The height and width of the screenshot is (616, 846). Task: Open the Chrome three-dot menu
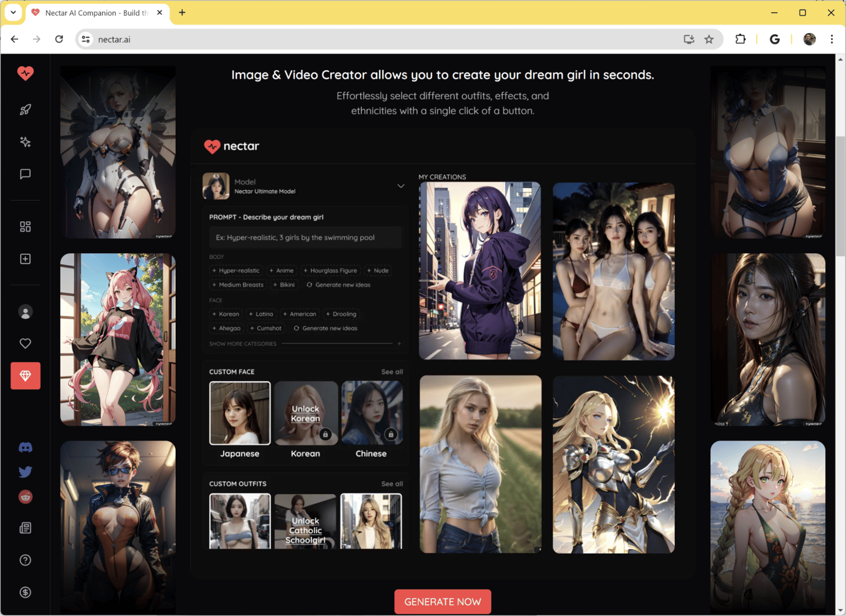click(x=832, y=39)
